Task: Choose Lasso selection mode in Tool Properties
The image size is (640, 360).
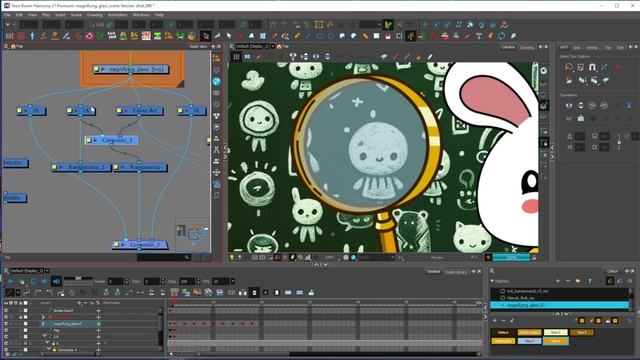Action: pyautogui.click(x=569, y=67)
